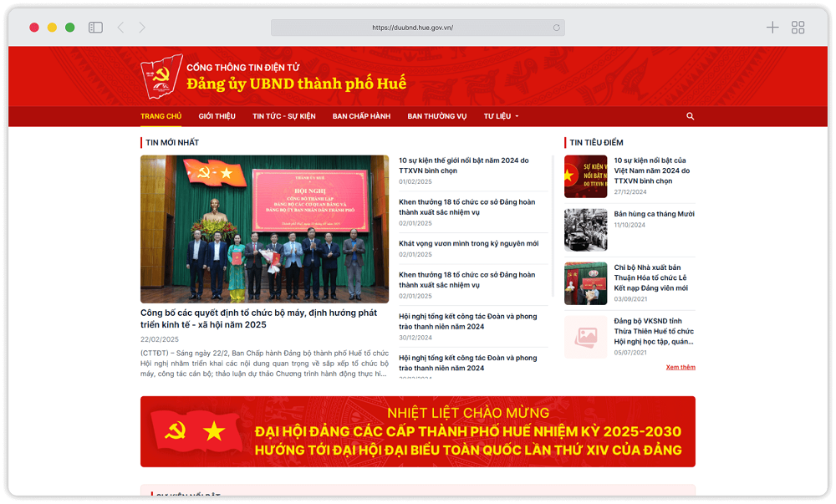Go to BAN CHẤP HÀNH page
This screenshot has width=836, height=504.
361,116
